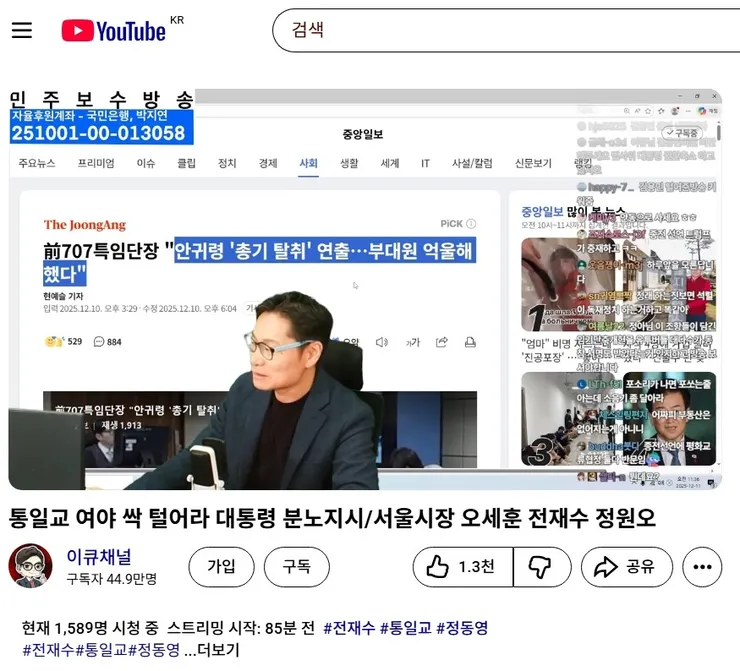The width and height of the screenshot is (740, 671).
Task: Open first #정동영 hashtag link
Action: pyautogui.click(x=462, y=628)
